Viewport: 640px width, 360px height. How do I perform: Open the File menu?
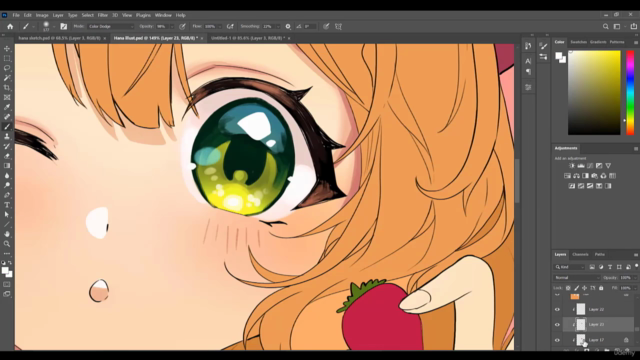click(x=16, y=15)
